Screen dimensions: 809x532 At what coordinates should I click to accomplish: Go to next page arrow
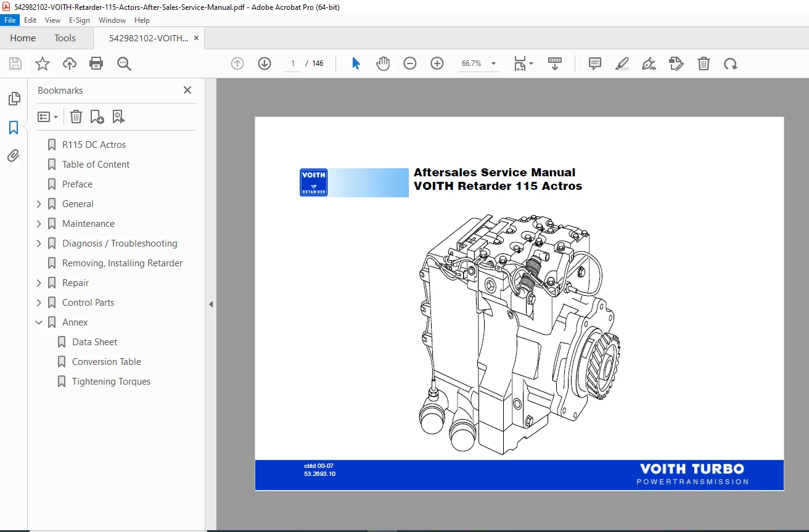[265, 63]
